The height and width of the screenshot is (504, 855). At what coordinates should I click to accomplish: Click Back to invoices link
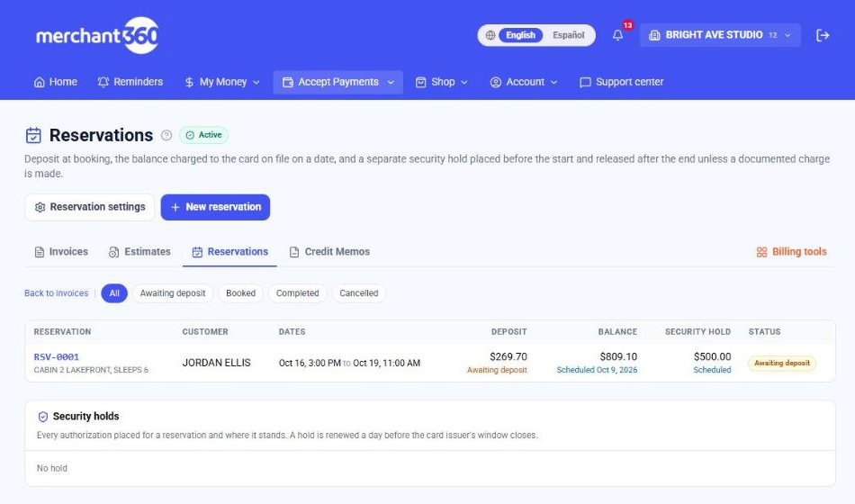pos(56,293)
